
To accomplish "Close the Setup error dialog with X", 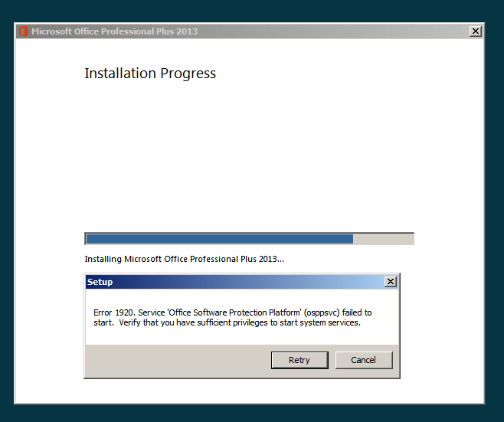I will point(390,282).
